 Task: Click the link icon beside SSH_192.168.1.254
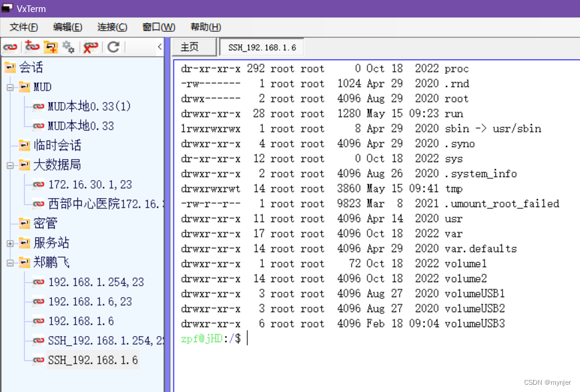pos(38,340)
